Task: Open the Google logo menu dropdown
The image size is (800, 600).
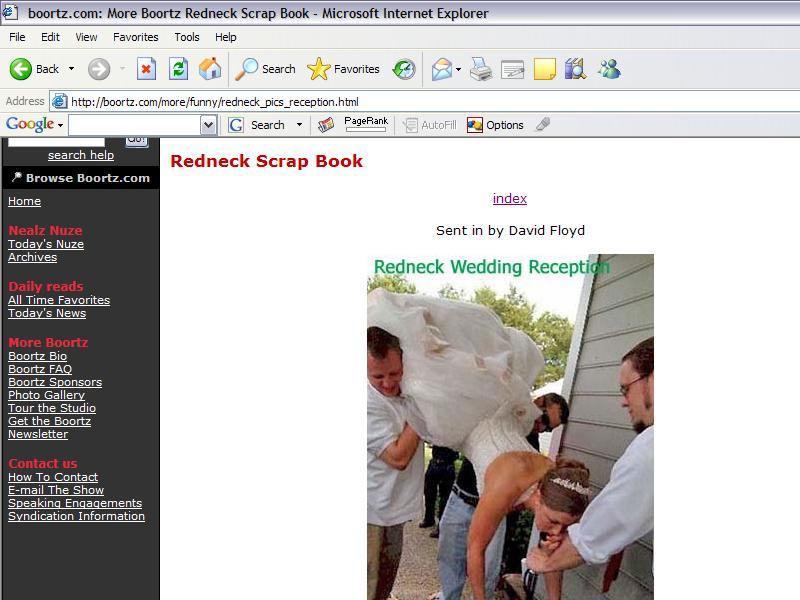Action: [60, 125]
